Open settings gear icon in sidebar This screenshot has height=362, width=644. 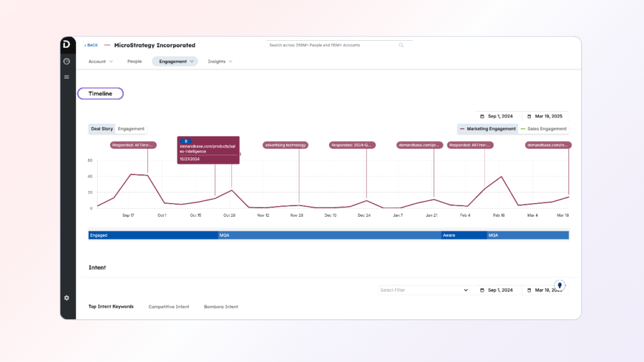click(67, 298)
